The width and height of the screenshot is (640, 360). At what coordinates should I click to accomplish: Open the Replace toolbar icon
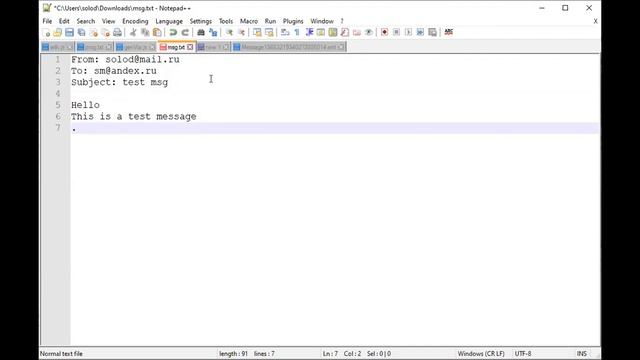(213, 33)
